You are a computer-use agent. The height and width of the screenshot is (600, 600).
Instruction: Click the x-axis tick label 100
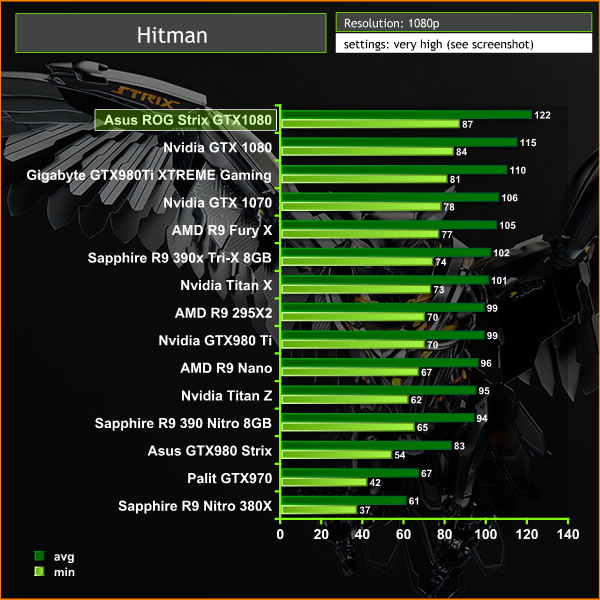point(486,534)
